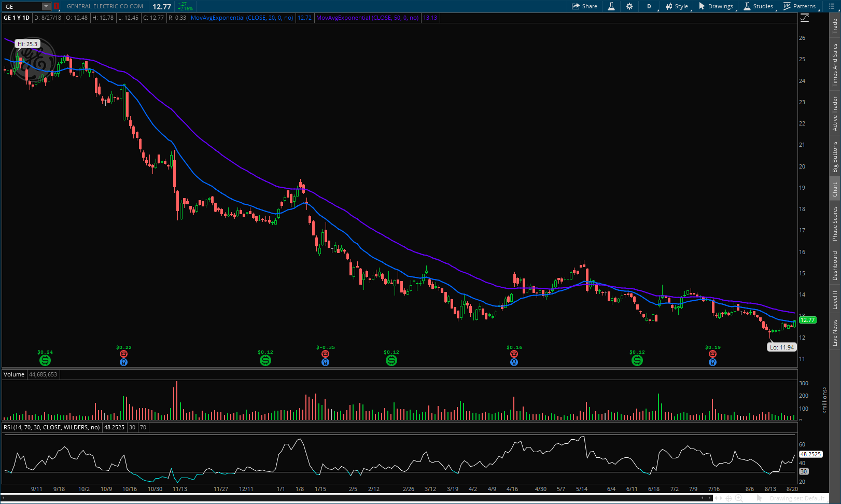
Task: Click the scroll-right arrow below chart
Action: coord(710,498)
